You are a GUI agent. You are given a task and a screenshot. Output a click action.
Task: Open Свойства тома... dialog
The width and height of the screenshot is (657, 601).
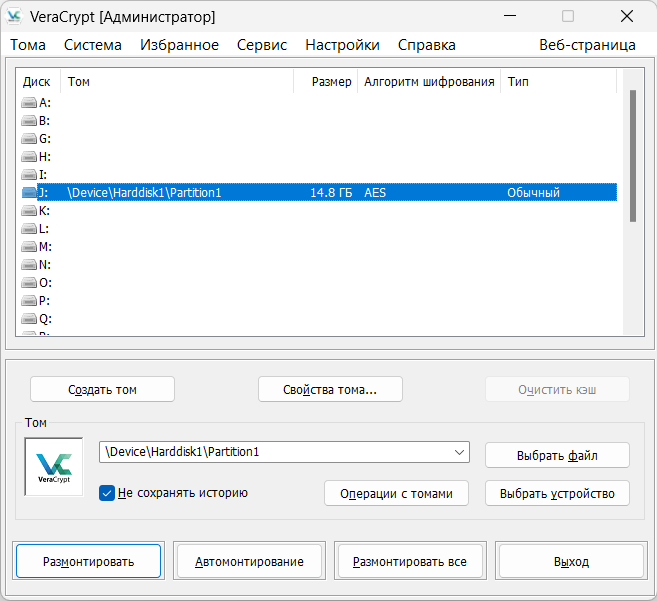tap(330, 389)
